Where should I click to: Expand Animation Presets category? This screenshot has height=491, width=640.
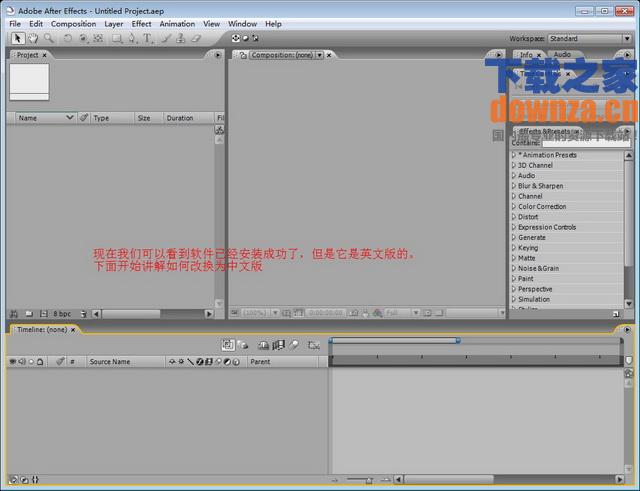(x=514, y=155)
